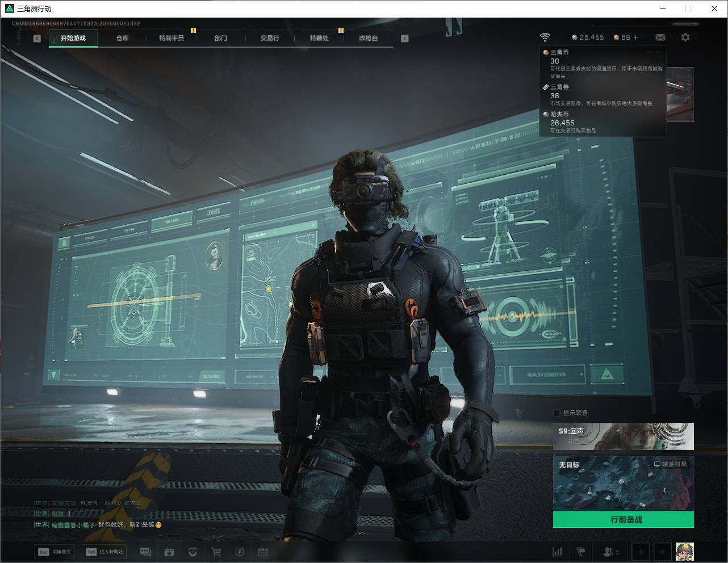Open the mail inbox envelope icon
The image size is (728, 563).
660,37
